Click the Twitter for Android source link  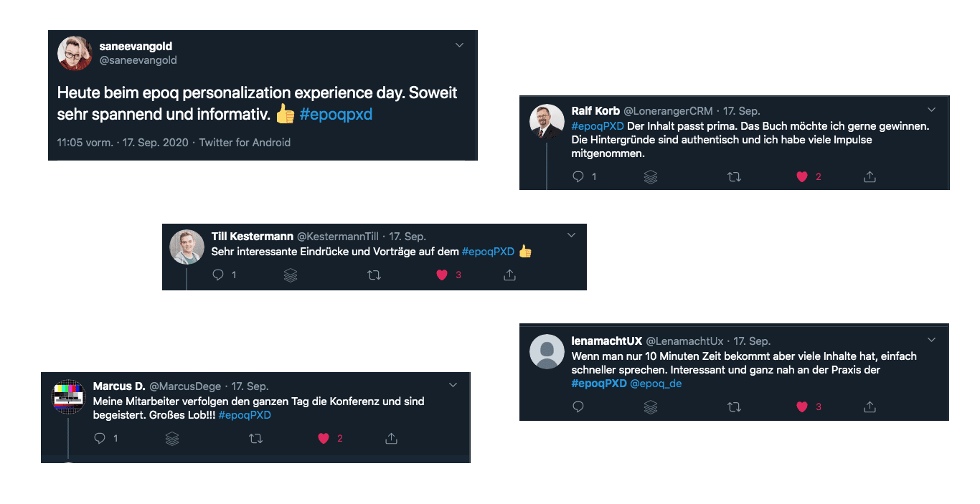[x=245, y=143]
